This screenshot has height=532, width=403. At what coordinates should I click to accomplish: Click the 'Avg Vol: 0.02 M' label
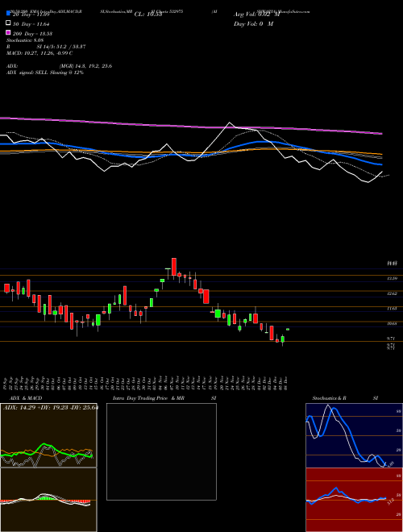coord(257,15)
